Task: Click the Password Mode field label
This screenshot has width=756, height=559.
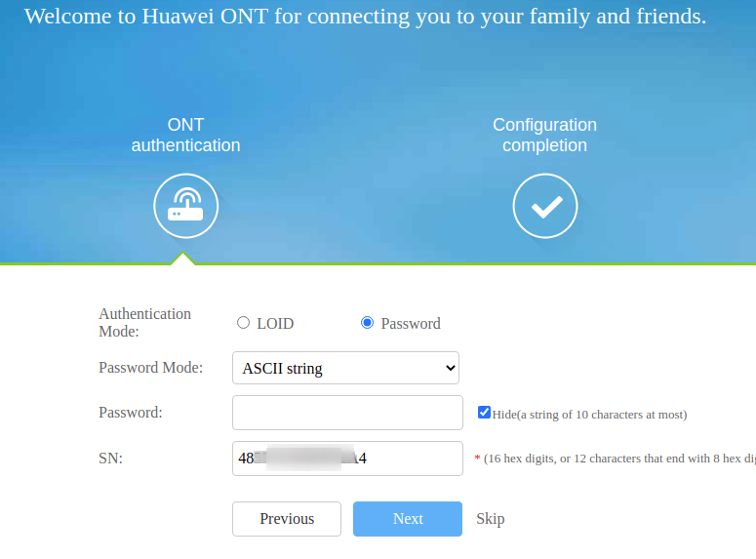Action: (x=151, y=368)
